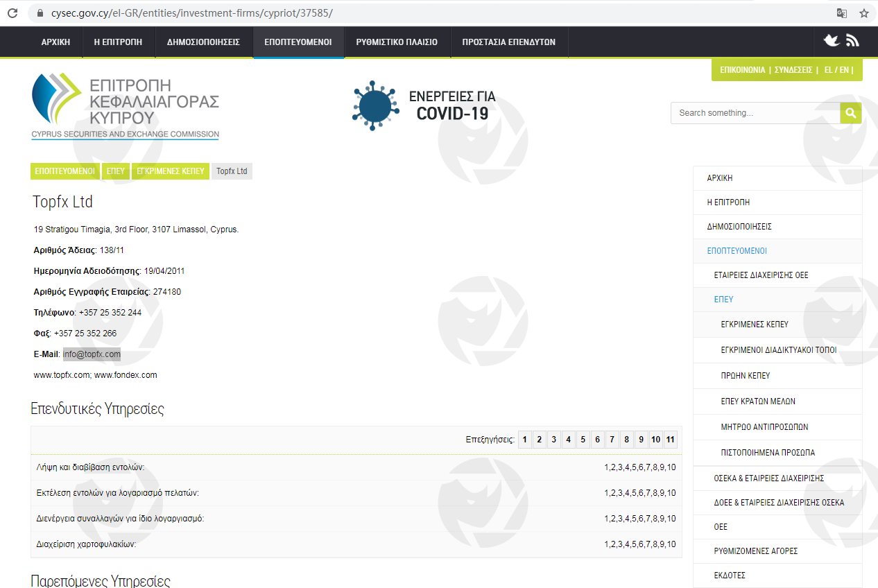Viewport: 878px width, 588px height.
Task: Open ΜΗΤΡΩΟ ΑΝΤΙΠΡΟΣΩΠΩΝ sidebar item
Action: [777, 426]
